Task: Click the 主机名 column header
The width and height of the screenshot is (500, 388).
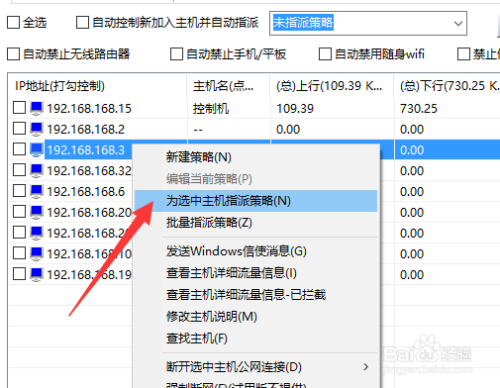Action: 228,86
